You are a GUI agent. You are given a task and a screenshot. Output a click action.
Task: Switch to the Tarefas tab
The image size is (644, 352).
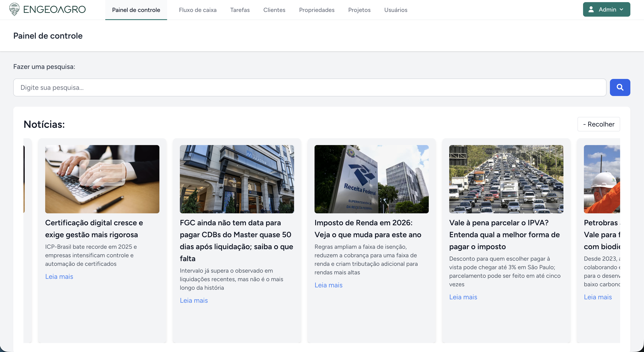240,10
